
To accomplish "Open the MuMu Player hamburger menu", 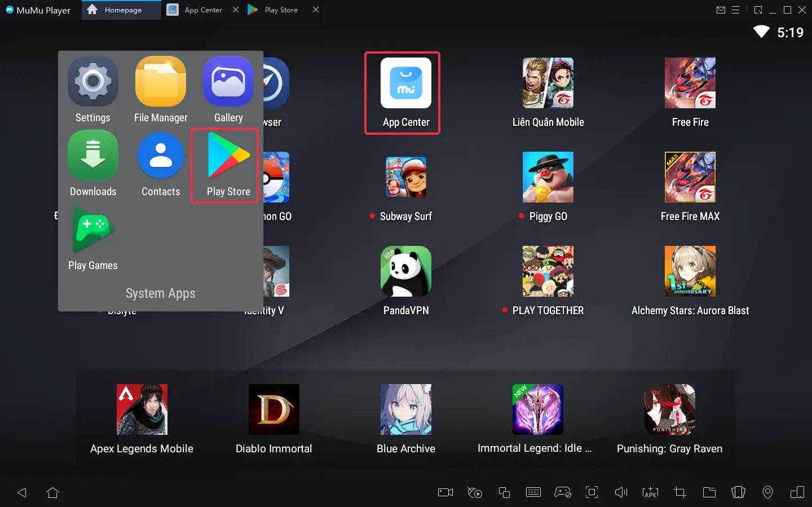I will point(735,10).
